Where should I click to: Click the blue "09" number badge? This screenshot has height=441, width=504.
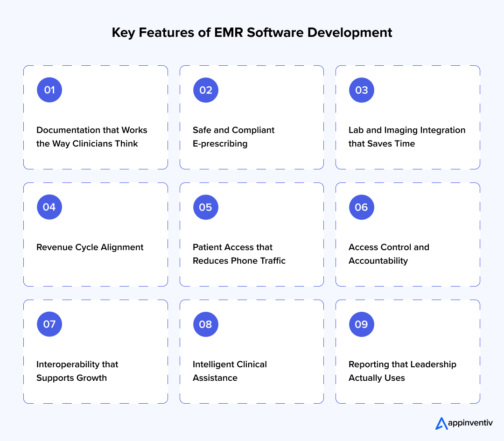[361, 324]
